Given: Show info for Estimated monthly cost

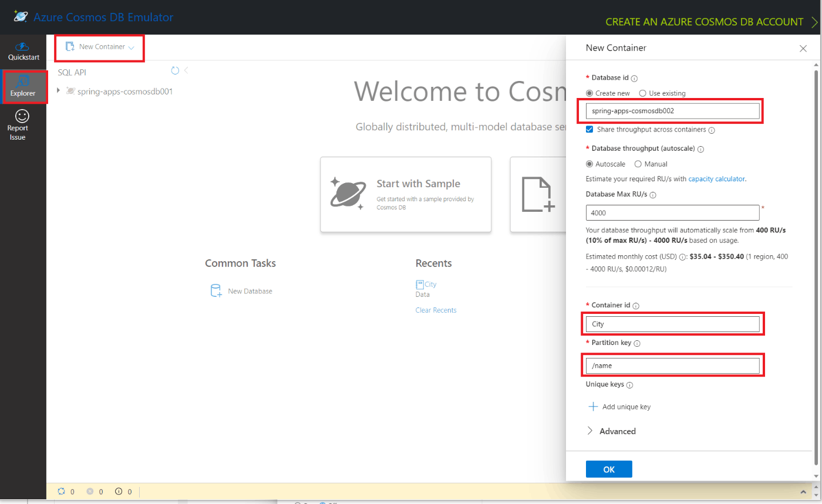Looking at the screenshot, I should point(682,257).
